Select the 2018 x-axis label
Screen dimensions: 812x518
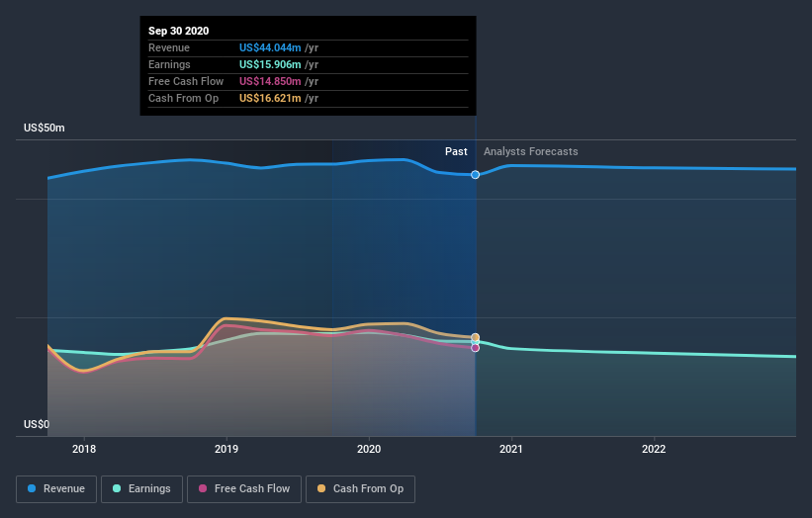84,449
